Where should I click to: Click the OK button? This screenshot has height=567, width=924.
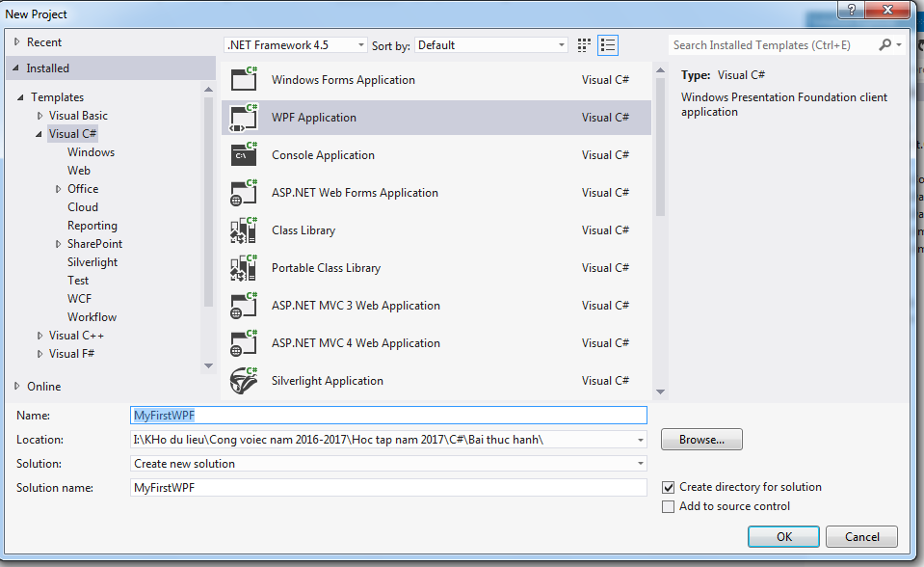pos(783,536)
